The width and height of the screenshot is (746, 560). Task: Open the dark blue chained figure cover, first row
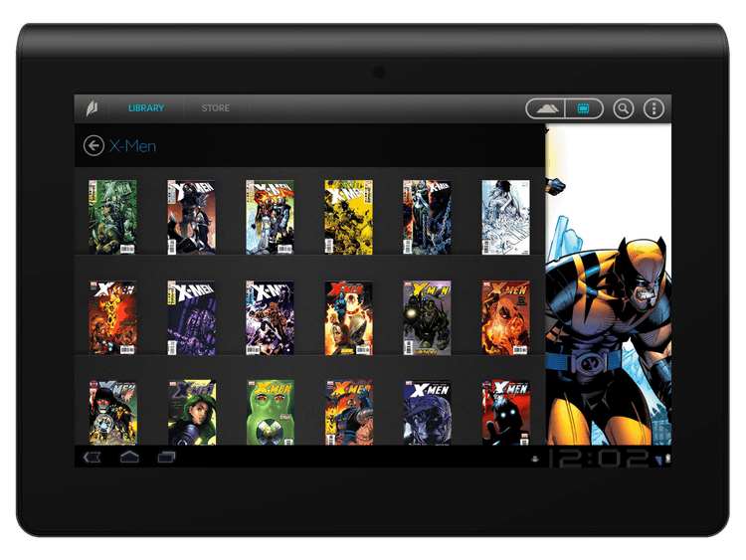click(x=427, y=217)
